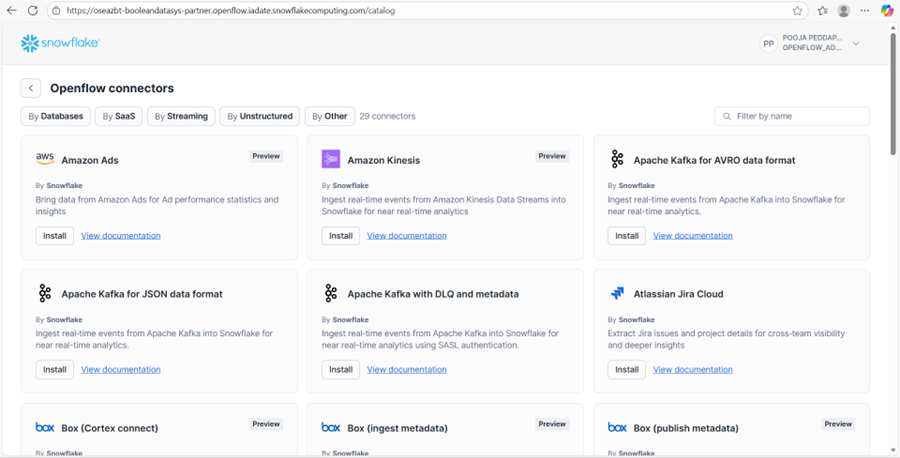
Task: Select the By Unstructured filter tab
Action: [x=259, y=116]
